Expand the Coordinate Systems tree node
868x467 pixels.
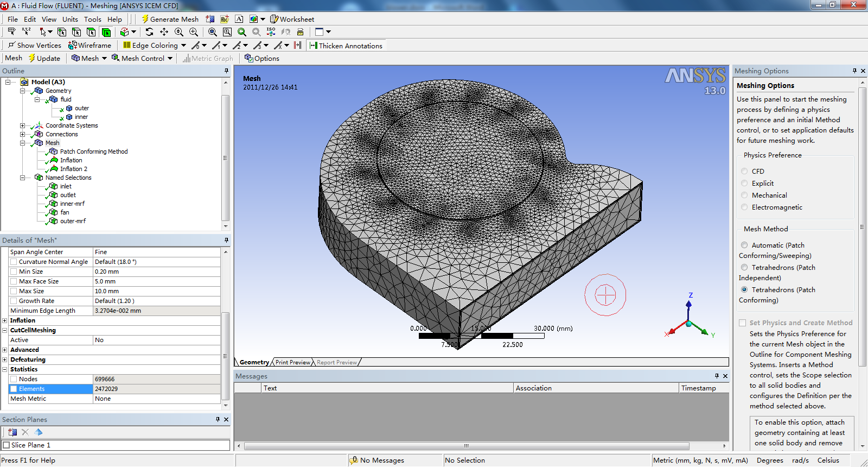click(23, 125)
